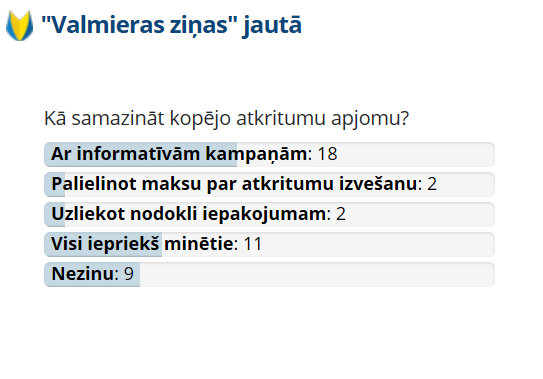Select the poll question about atkritumu apjomu
The width and height of the screenshot is (543, 379).
[226, 118]
